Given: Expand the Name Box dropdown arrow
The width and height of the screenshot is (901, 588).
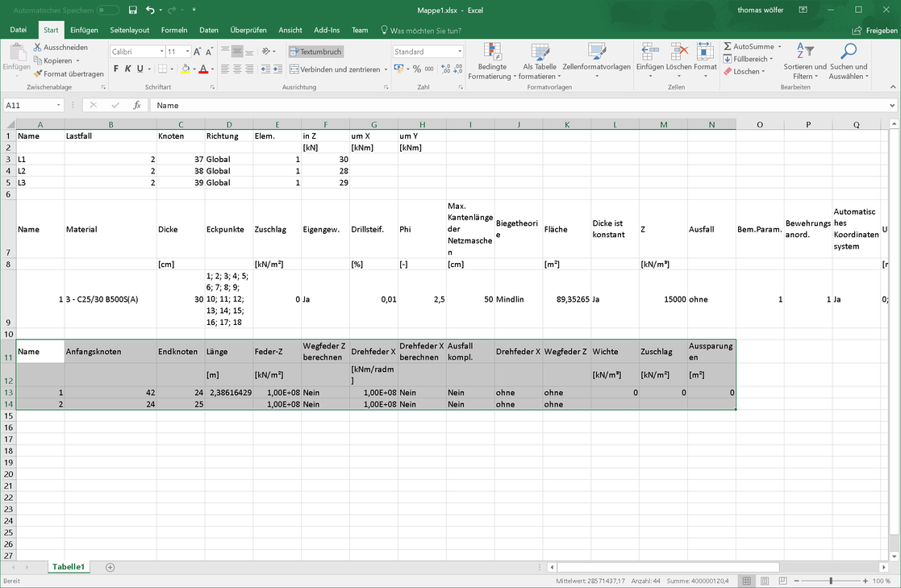Looking at the screenshot, I should coord(59,106).
